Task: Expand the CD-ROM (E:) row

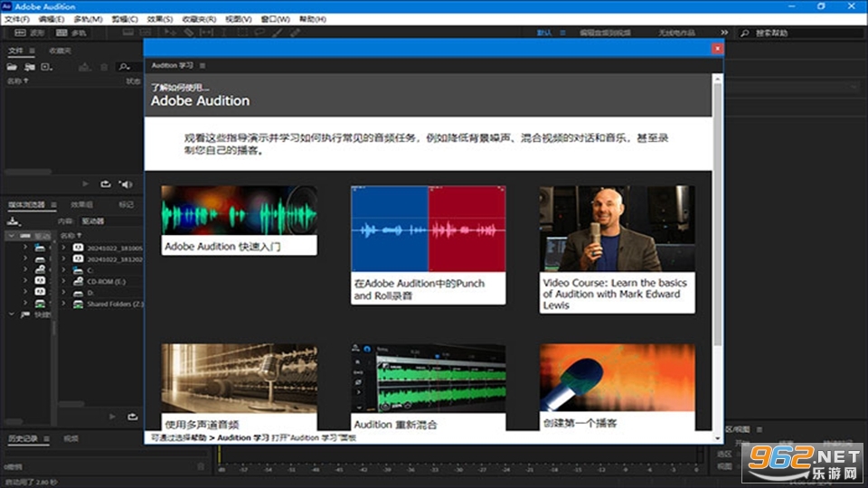Action: [63, 282]
